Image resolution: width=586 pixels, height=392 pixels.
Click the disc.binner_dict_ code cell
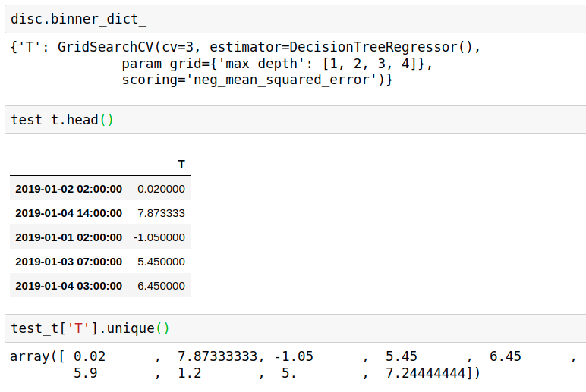pyautogui.click(x=295, y=18)
